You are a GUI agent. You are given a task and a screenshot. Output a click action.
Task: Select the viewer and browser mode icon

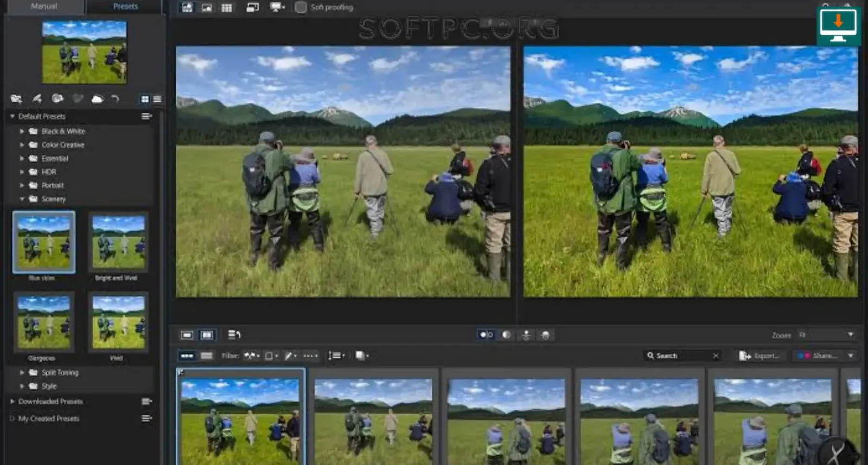point(187,8)
